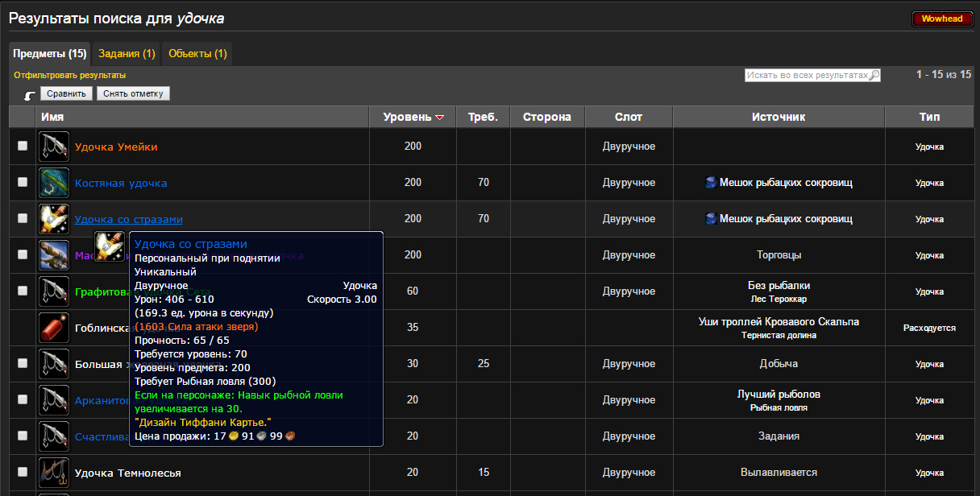Screen dimensions: 980x496
Task: Click the required level 25 cell
Action: [x=483, y=364]
